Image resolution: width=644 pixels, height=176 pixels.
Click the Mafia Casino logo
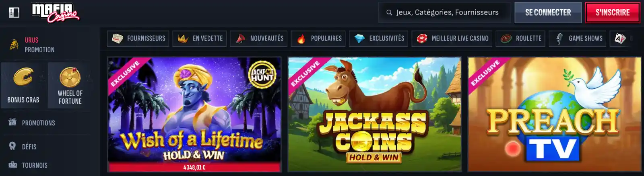[55, 13]
